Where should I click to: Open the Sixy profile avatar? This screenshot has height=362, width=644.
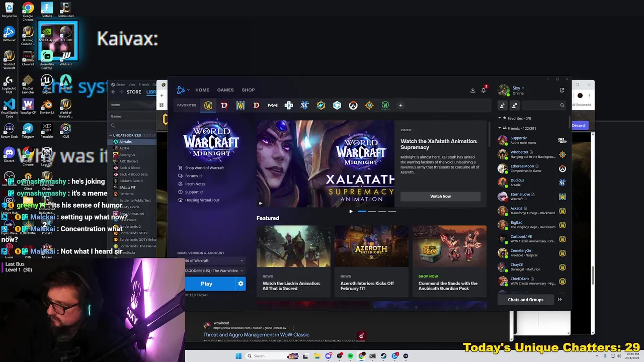(504, 90)
